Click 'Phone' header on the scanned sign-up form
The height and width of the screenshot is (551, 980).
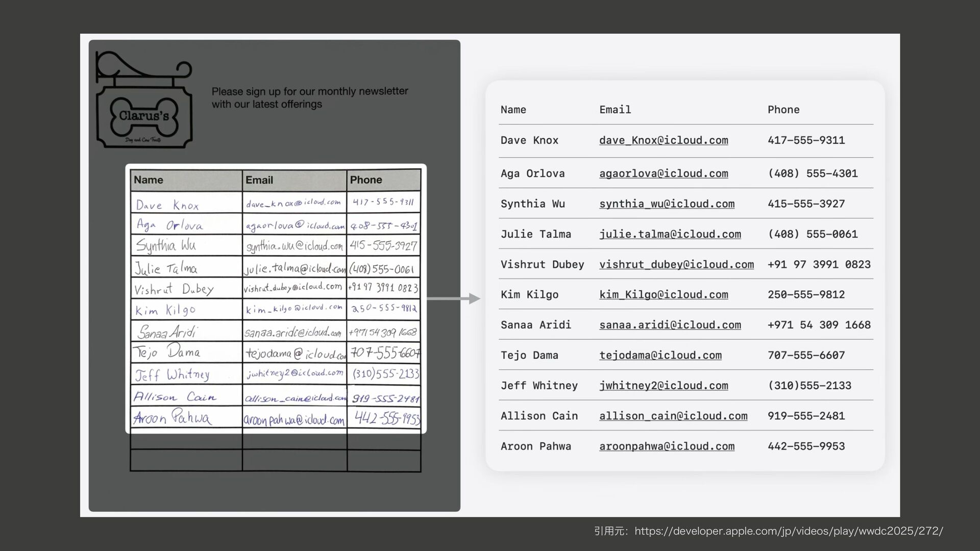pyautogui.click(x=366, y=180)
